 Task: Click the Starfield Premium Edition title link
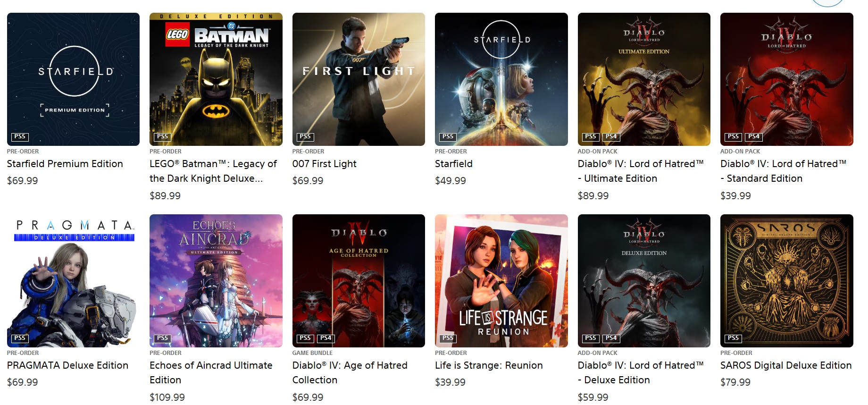tap(65, 164)
